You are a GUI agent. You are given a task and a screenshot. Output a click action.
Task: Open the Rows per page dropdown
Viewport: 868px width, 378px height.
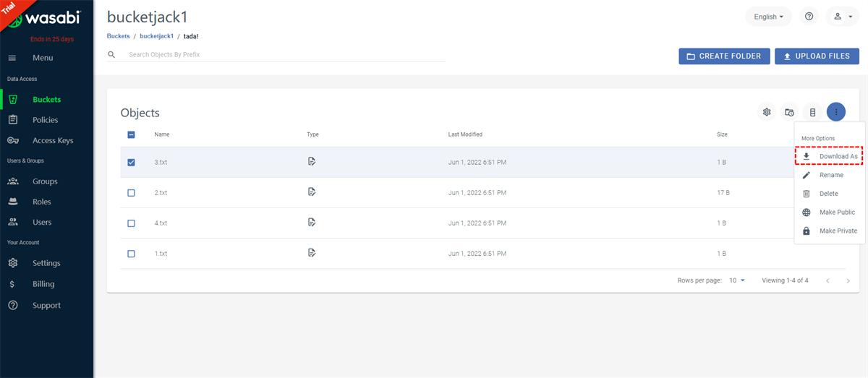click(737, 280)
